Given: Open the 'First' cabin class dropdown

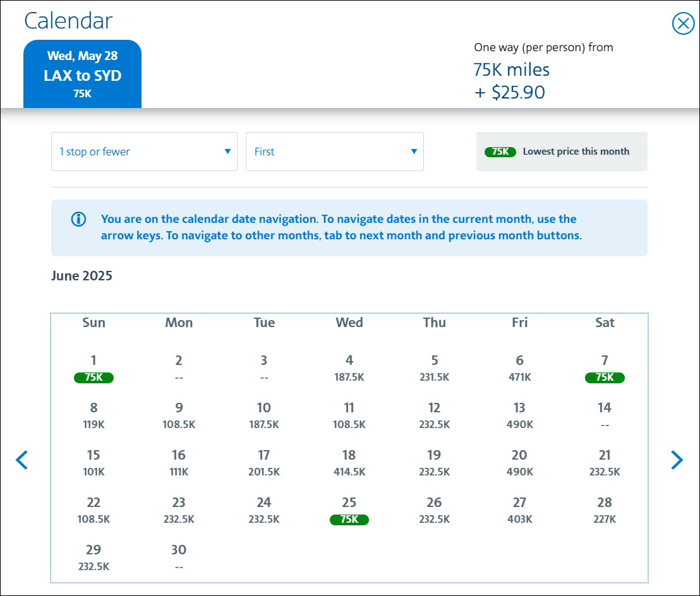Looking at the screenshot, I should 335,152.
